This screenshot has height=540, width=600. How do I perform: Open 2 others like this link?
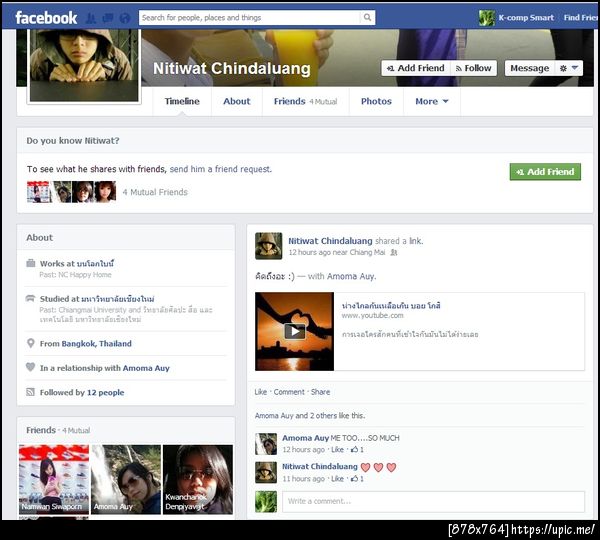[x=321, y=416]
